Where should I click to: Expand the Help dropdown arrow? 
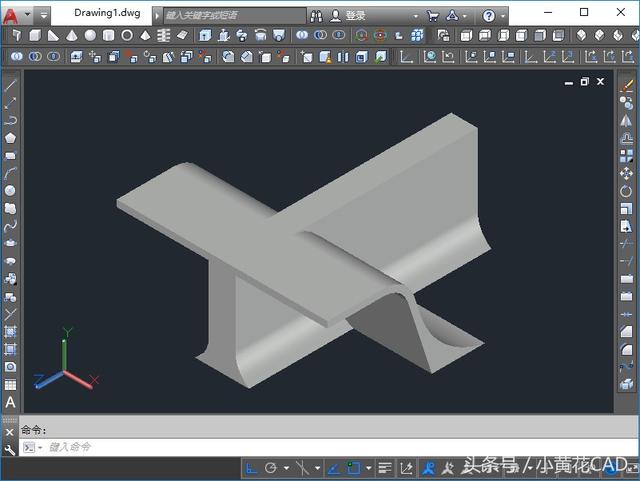tap(502, 16)
